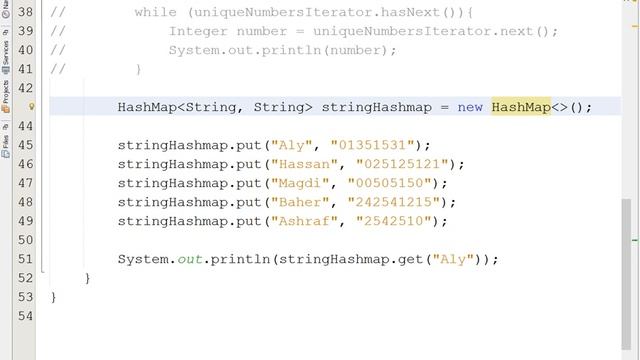Click the "new" keyword on the highlighted line

[x=470, y=107]
